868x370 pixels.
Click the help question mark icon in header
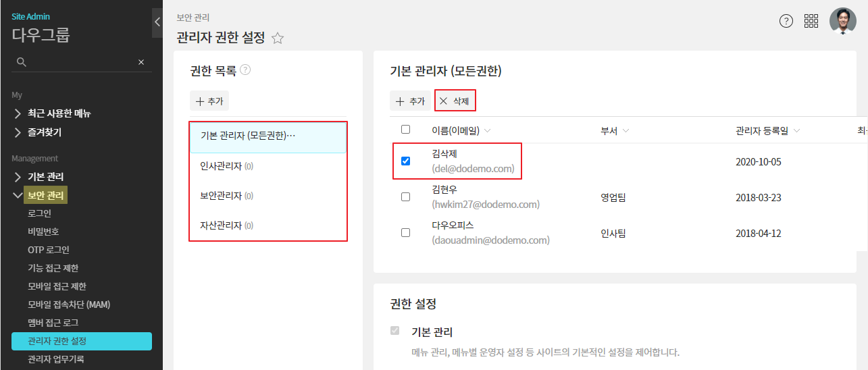pyautogui.click(x=786, y=21)
